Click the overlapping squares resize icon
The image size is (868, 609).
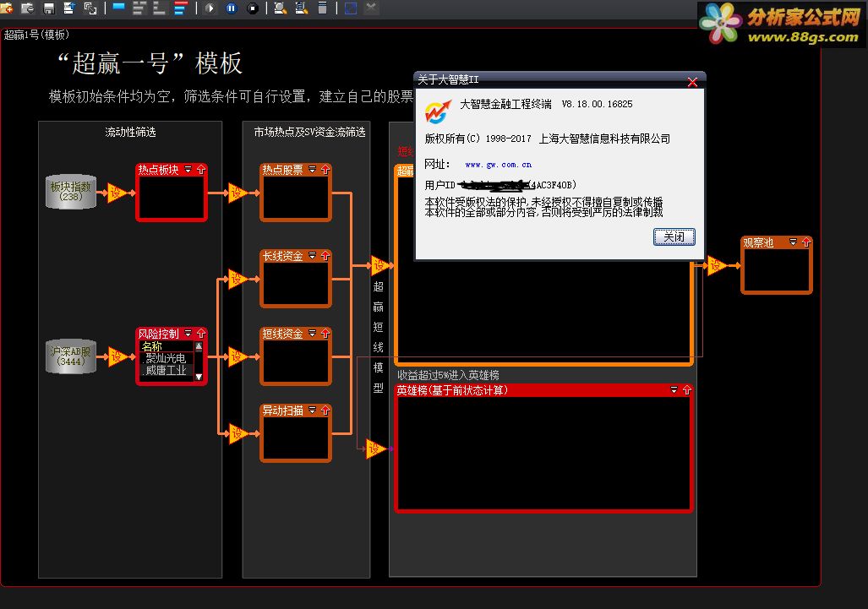(90, 8)
